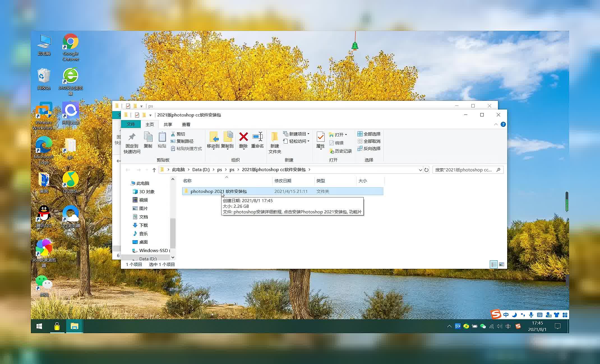Screen dimensions: 600x364
Task: Open the Properties ribbon icon
Action: (320, 137)
